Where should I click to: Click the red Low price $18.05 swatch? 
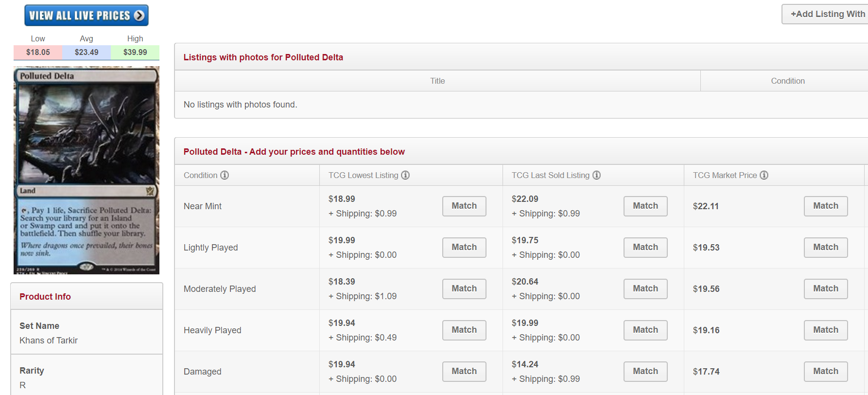click(x=38, y=53)
